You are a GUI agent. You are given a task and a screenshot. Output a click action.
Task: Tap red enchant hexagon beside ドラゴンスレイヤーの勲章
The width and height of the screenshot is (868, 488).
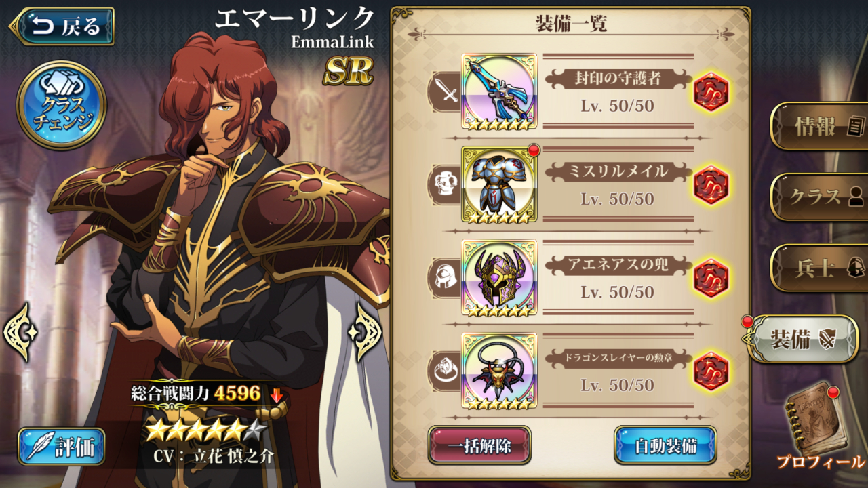[x=711, y=371]
